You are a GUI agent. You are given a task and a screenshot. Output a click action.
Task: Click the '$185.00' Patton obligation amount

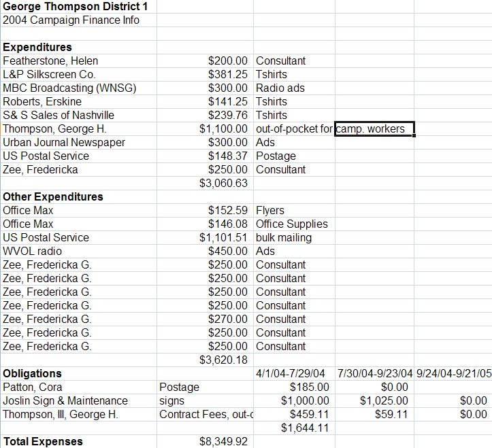coord(295,387)
